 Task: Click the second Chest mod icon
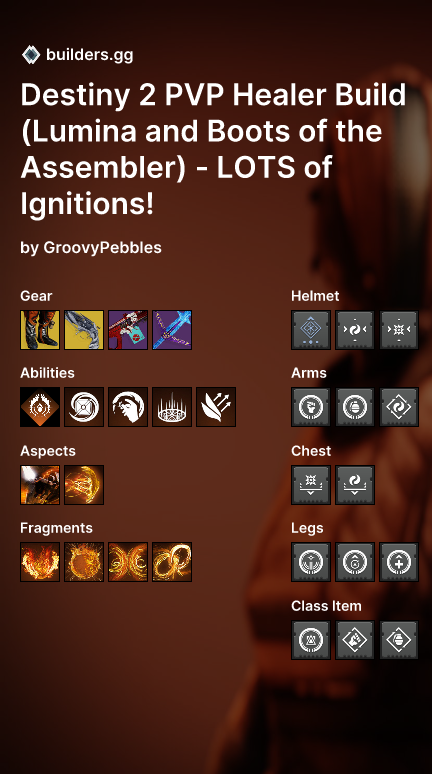click(x=355, y=485)
